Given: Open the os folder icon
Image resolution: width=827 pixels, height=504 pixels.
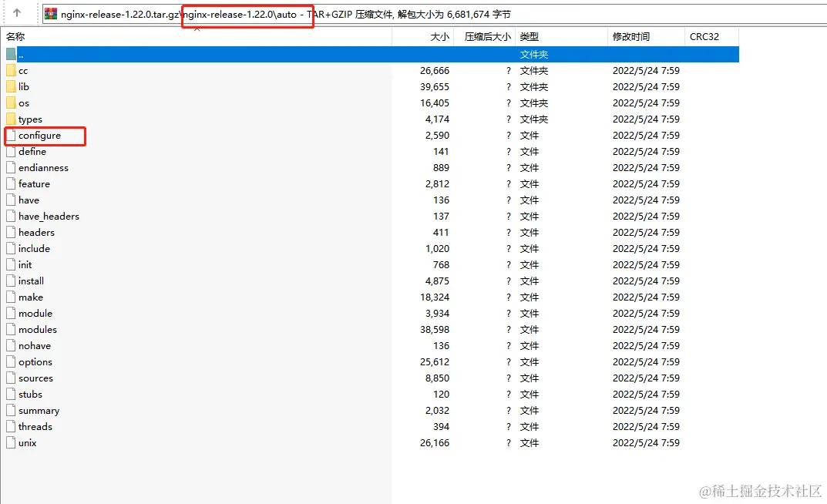Looking at the screenshot, I should [11, 102].
